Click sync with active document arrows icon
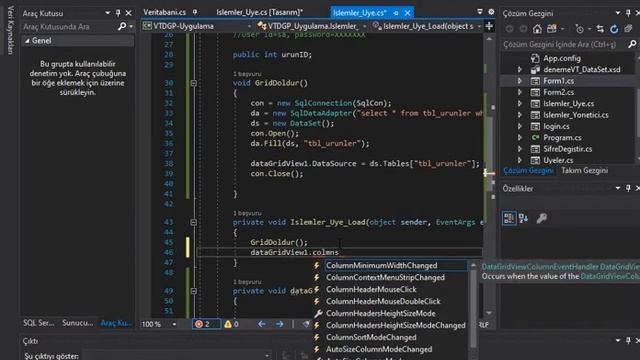 coord(600,29)
